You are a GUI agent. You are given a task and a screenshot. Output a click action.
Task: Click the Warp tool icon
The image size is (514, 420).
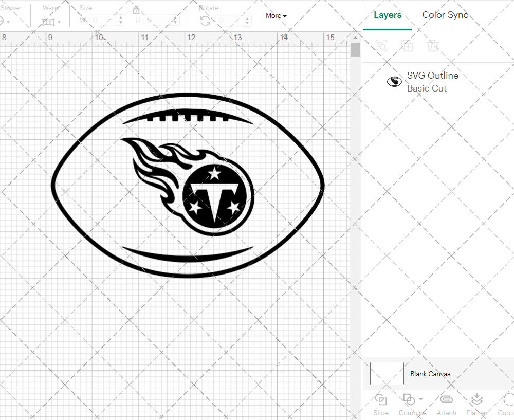49,22
